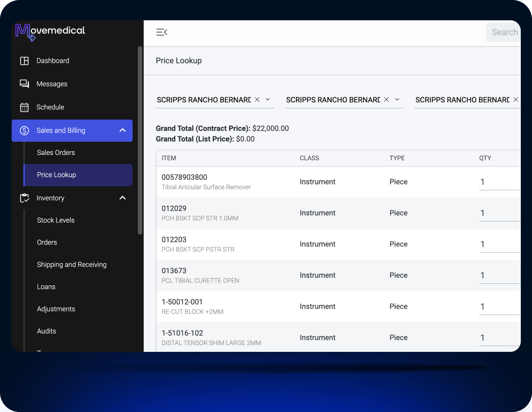This screenshot has width=532, height=412.
Task: Collapse the Sales and Billing section
Action: click(122, 130)
